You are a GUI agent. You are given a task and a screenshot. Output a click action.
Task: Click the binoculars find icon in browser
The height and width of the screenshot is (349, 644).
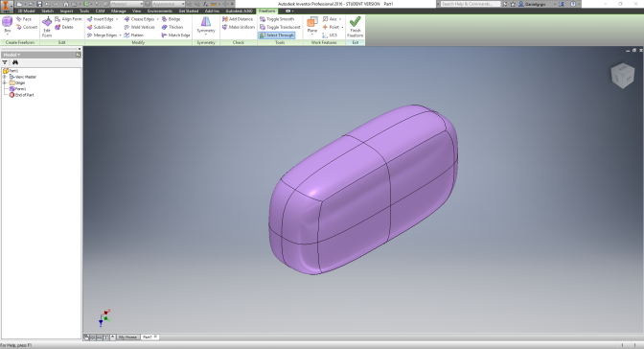[x=15, y=62]
